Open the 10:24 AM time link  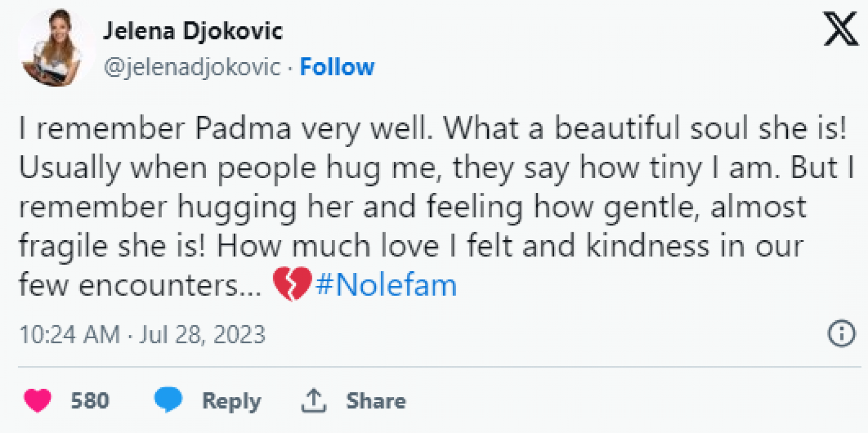[x=69, y=334]
